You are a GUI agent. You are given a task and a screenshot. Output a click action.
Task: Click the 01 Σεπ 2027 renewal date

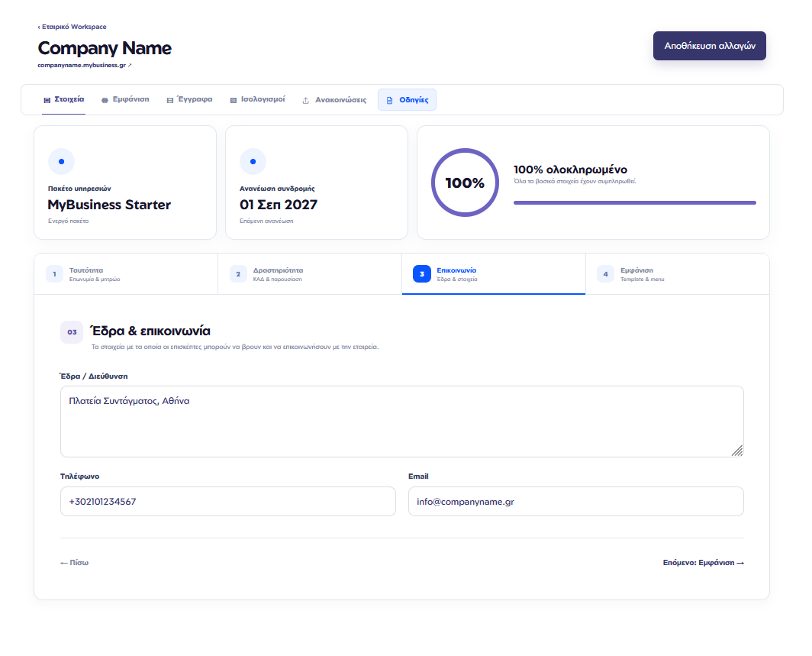[x=279, y=205]
